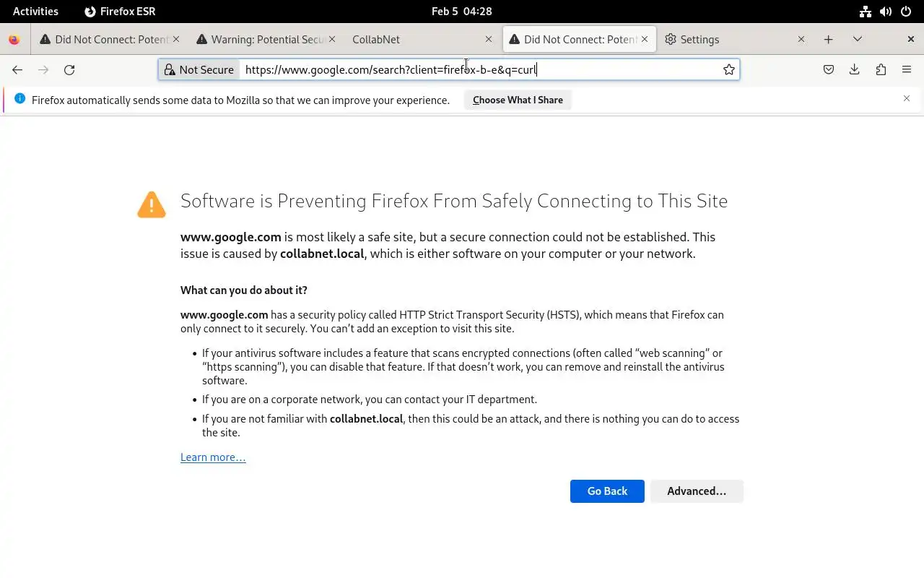Expand the list all tabs dropdown
Screen dimensions: 924x578
point(858,40)
